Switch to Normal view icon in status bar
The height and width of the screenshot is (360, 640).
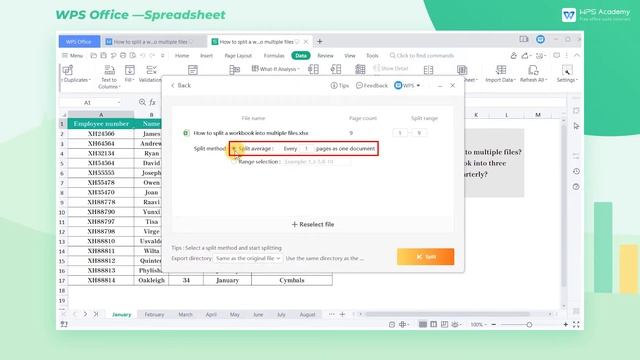(423, 324)
